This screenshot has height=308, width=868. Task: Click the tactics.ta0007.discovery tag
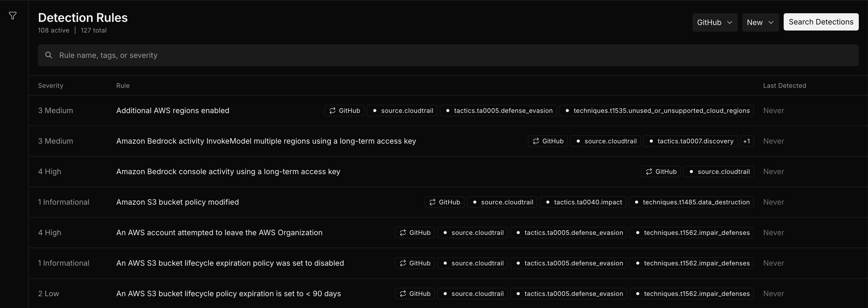[x=690, y=141]
